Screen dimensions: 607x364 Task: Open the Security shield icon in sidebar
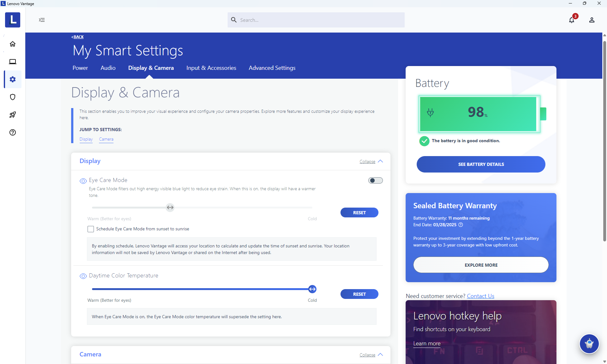pyautogui.click(x=13, y=97)
